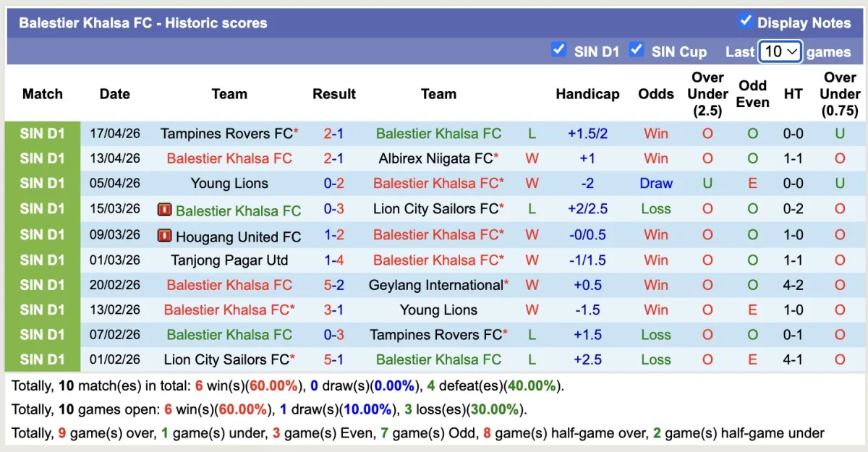Uncheck the SIN D1 league filter
The height and width of the screenshot is (452, 868).
point(558,49)
